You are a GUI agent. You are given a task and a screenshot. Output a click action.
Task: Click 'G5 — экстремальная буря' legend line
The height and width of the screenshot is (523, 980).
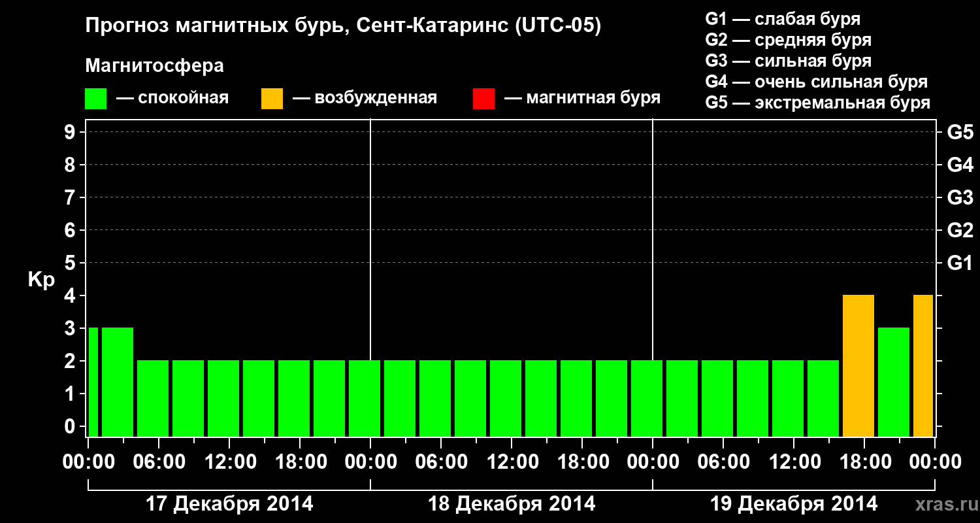(x=818, y=103)
